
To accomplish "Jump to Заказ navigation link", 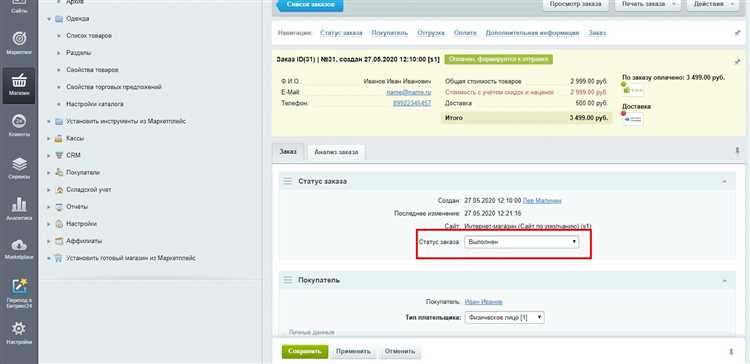I will pos(597,33).
